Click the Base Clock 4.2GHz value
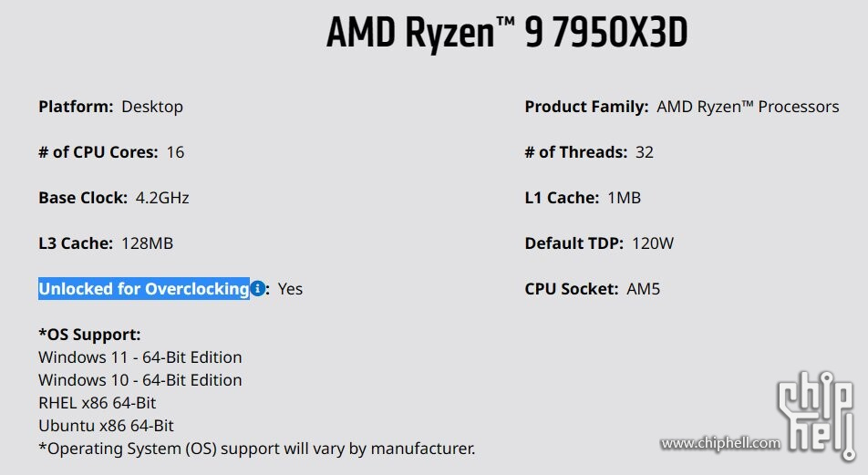This screenshot has width=868, height=475. tap(162, 198)
